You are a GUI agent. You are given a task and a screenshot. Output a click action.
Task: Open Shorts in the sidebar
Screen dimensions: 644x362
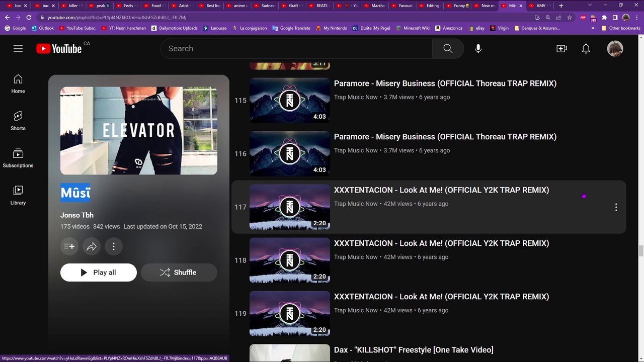(x=18, y=121)
